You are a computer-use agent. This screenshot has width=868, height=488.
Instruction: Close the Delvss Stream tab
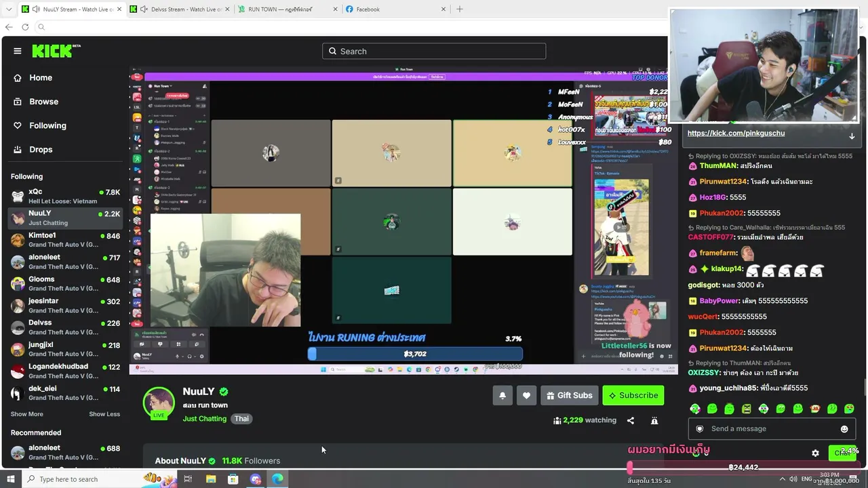point(227,9)
